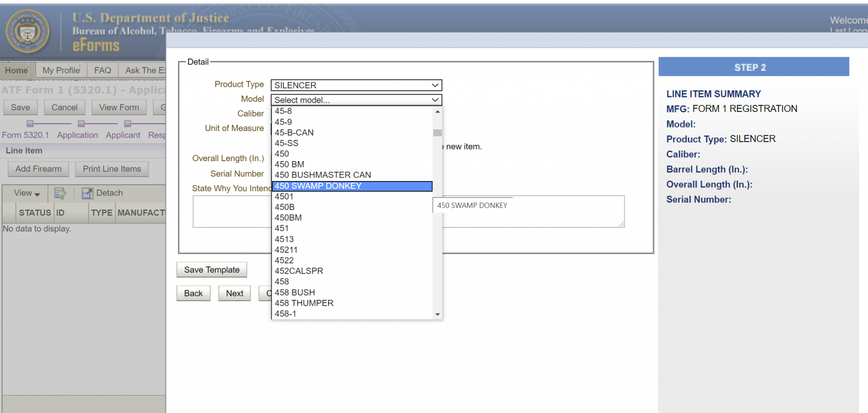
Task: Select model 452CALSPR from list
Action: pyautogui.click(x=352, y=271)
